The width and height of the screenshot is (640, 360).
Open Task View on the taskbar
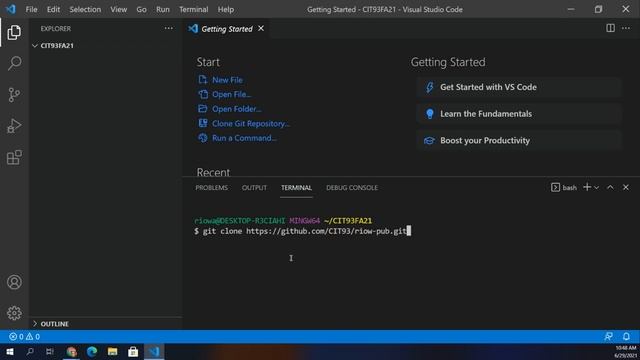[x=50, y=351]
